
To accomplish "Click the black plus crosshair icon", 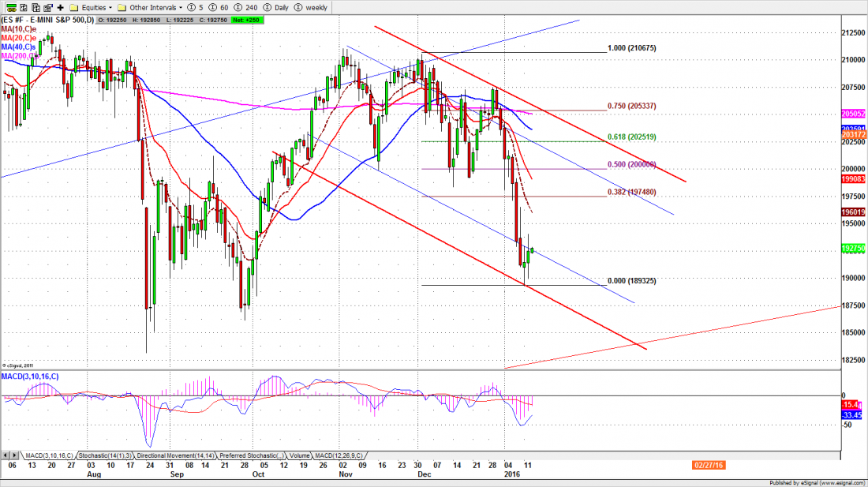I will click(x=60, y=7).
